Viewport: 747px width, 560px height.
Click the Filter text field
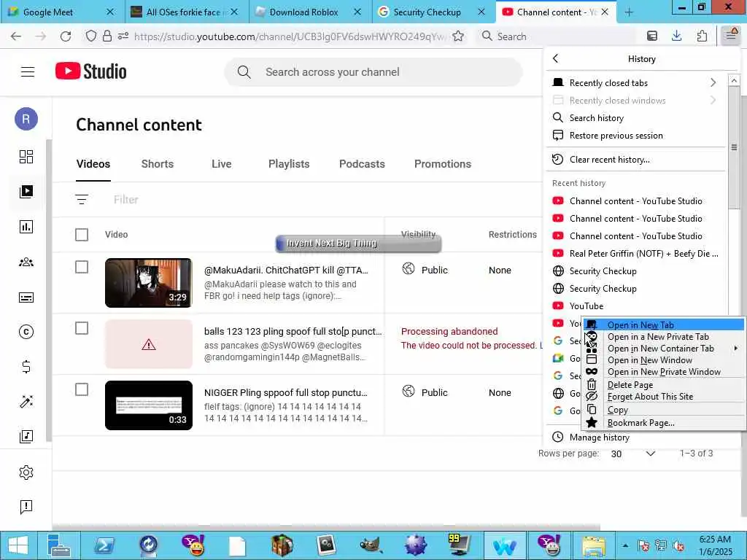click(x=125, y=200)
